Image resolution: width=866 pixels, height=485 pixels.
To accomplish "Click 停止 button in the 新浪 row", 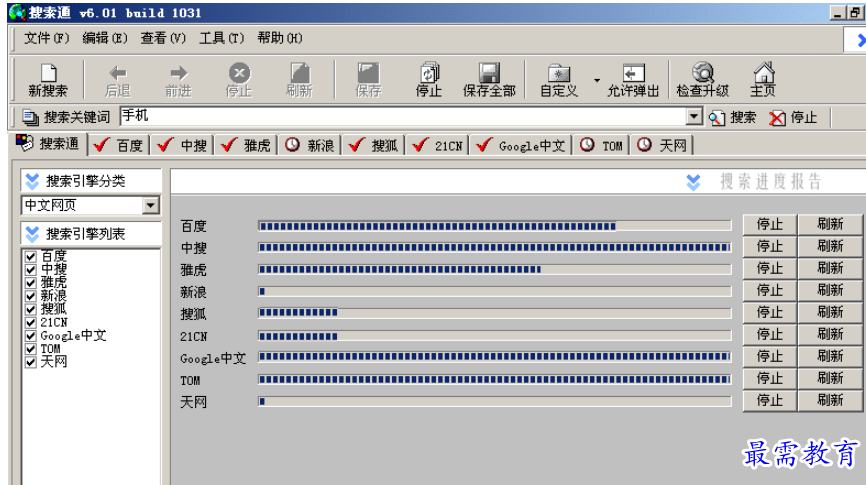I will [770, 291].
